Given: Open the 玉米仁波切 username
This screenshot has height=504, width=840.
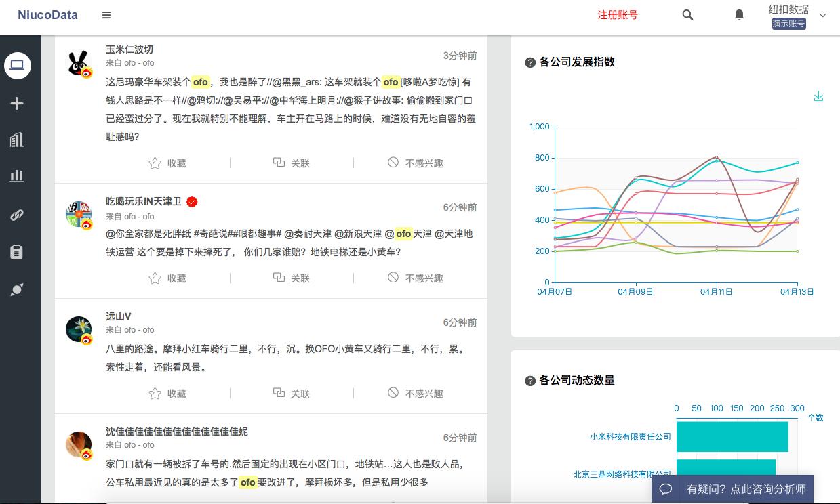Looking at the screenshot, I should pyautogui.click(x=129, y=49).
